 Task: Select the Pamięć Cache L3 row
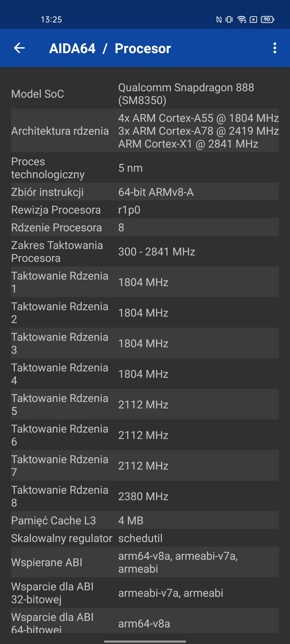(145, 521)
